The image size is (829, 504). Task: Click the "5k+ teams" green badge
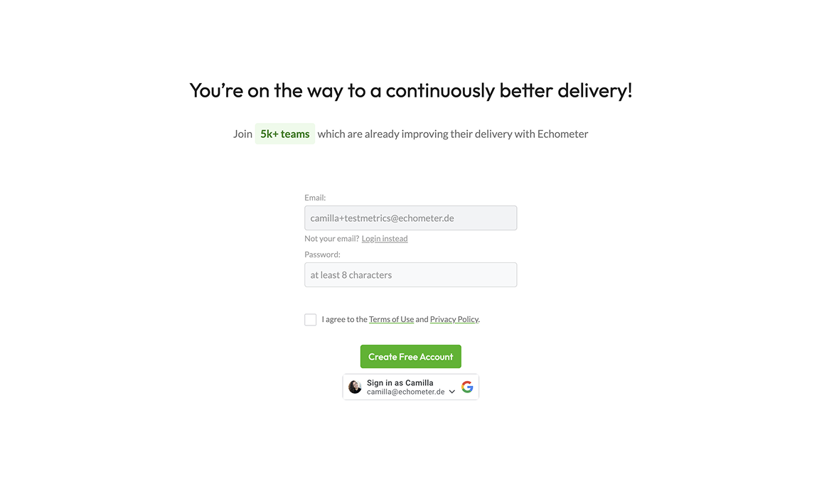[x=284, y=134]
